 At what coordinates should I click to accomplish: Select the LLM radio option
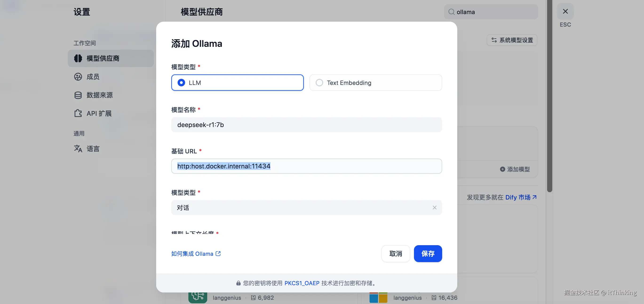181,83
